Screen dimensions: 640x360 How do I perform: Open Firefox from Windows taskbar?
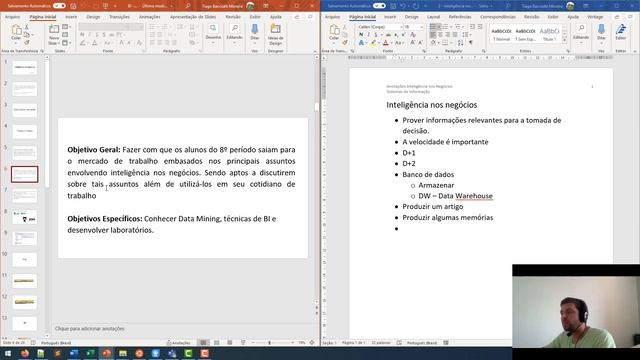click(24, 353)
